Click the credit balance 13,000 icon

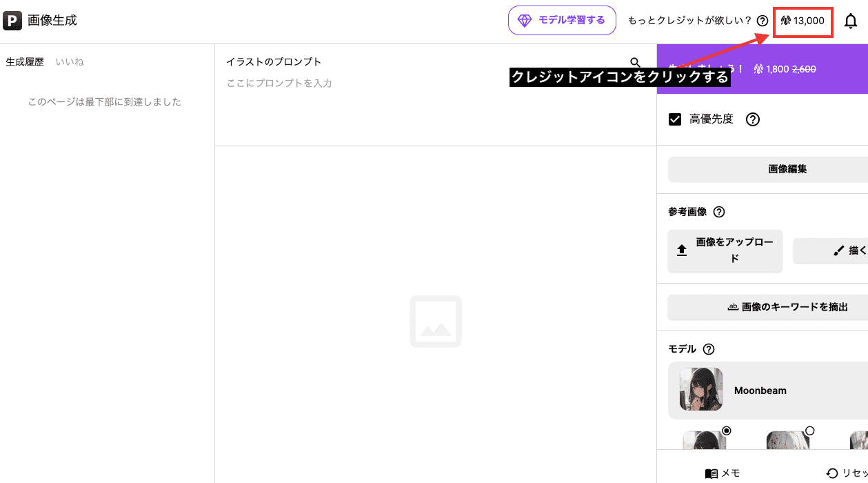point(803,21)
